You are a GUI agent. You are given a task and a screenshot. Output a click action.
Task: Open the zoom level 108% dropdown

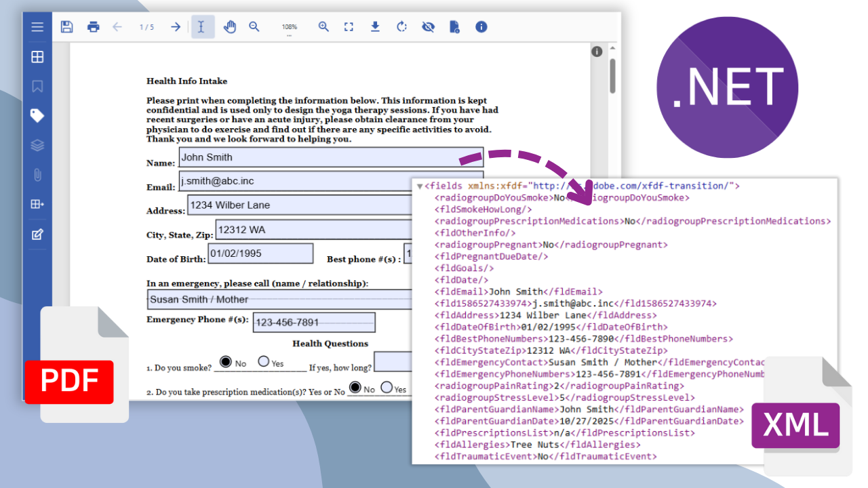point(290,28)
